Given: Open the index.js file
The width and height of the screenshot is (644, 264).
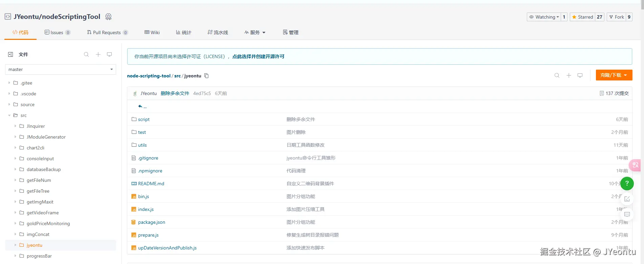Looking at the screenshot, I should [146, 209].
